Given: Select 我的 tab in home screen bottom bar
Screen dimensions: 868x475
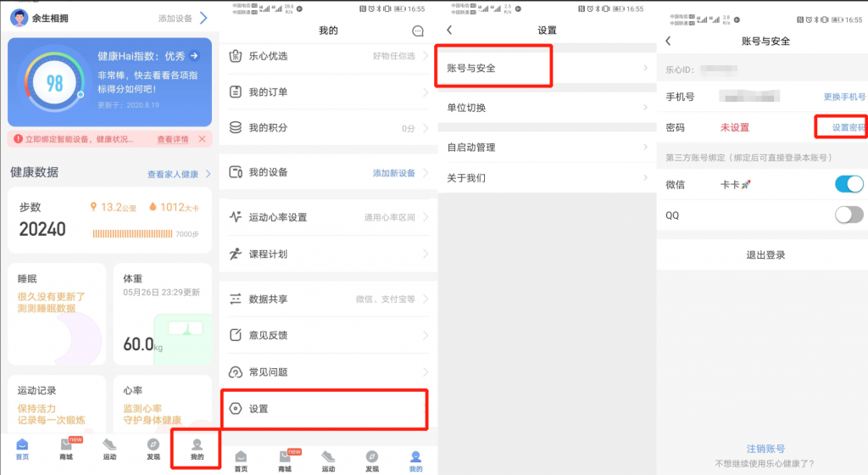Looking at the screenshot, I should pyautogui.click(x=197, y=449).
